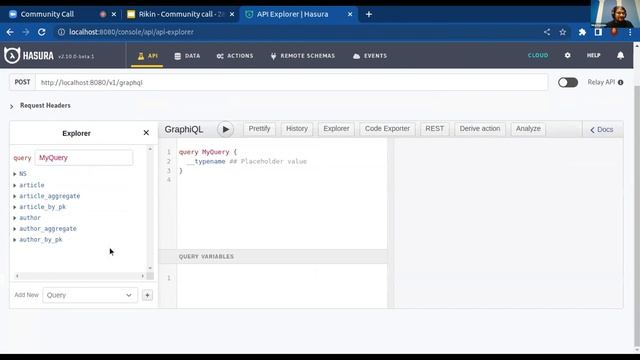Open the Remote Schemas tab

(303, 56)
